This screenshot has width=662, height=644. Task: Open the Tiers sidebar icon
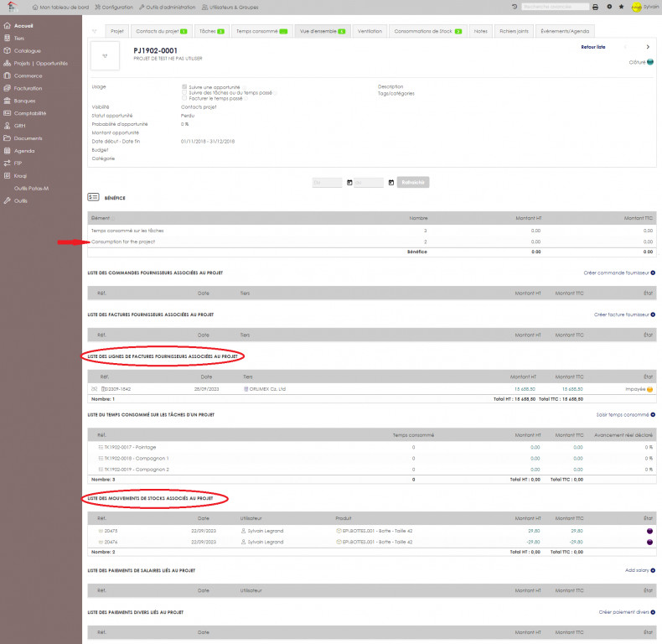pyautogui.click(x=7, y=38)
